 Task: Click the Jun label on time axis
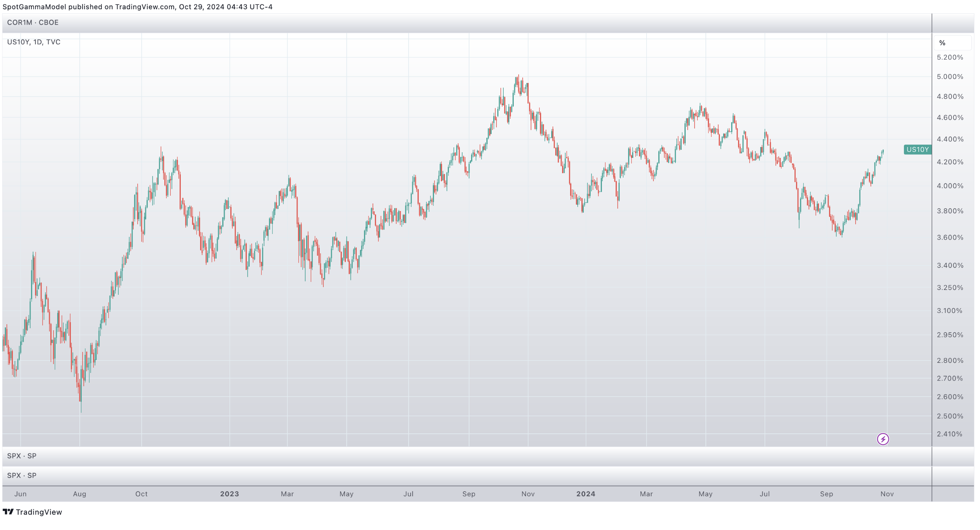(x=21, y=494)
